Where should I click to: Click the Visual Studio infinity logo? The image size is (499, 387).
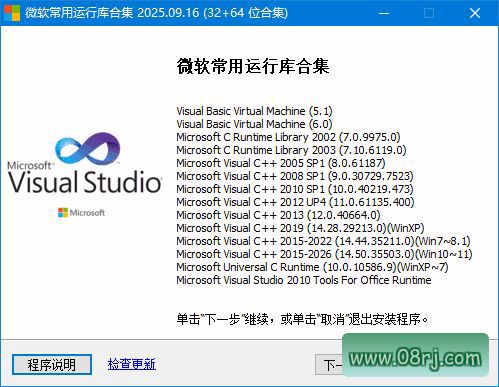[x=88, y=150]
